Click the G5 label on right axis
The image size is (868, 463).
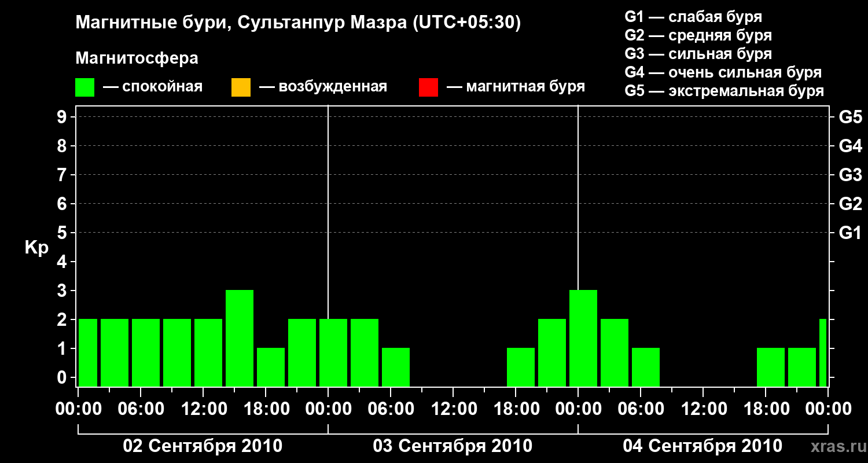coord(851,117)
